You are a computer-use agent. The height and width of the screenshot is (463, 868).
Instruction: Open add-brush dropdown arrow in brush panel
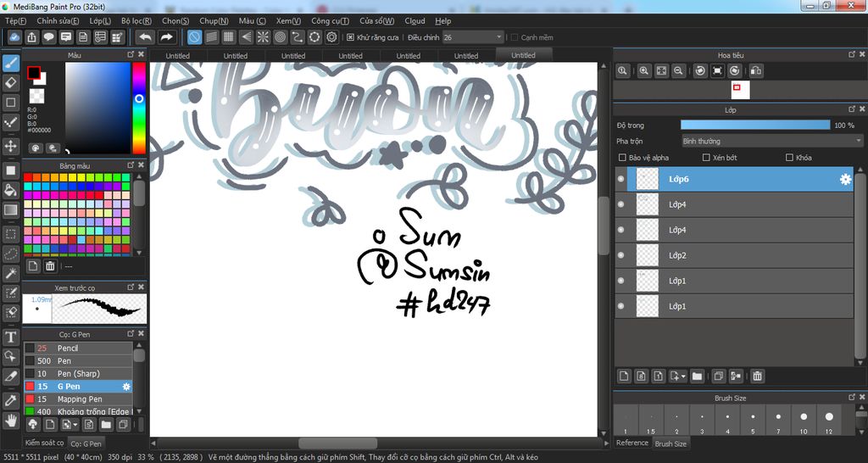pos(75,426)
